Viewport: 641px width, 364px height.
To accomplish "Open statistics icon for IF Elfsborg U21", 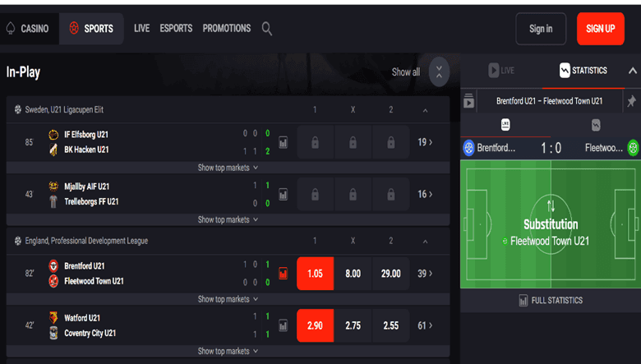I will click(x=283, y=142).
